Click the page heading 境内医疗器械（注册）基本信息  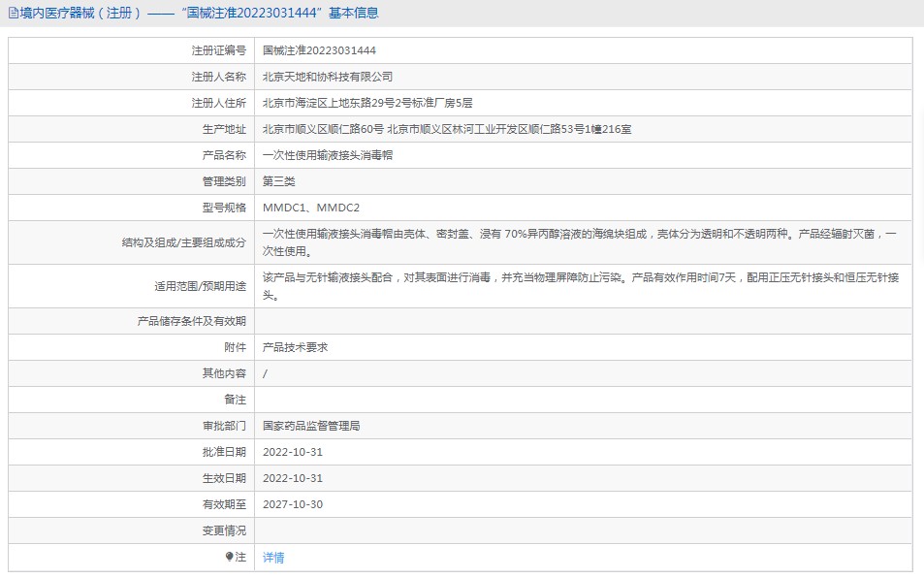(199, 13)
